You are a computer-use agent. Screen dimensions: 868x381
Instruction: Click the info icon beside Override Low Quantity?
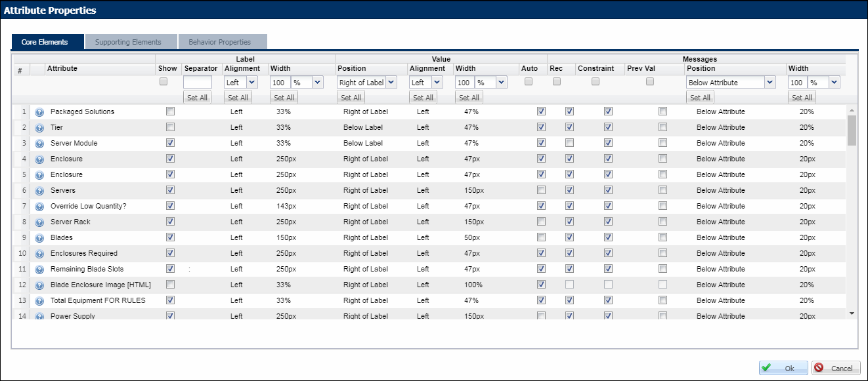[39, 206]
